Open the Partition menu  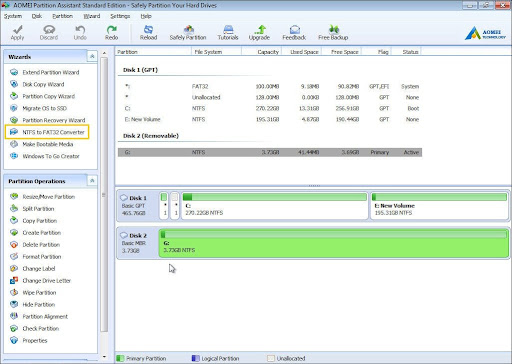62,16
